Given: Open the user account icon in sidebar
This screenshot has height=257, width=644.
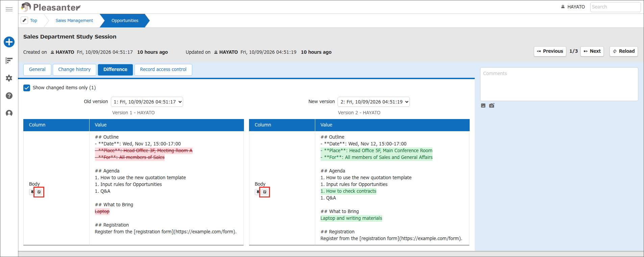Looking at the screenshot, I should pyautogui.click(x=9, y=113).
